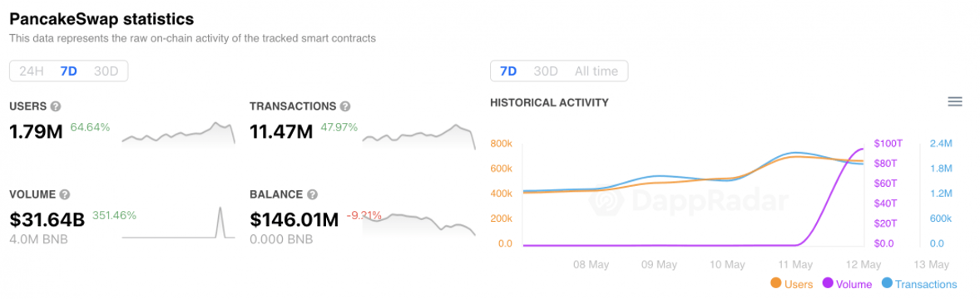This screenshot has height=299, width=980.
Task: Click the purple Volume legend dot
Action: coord(828,283)
